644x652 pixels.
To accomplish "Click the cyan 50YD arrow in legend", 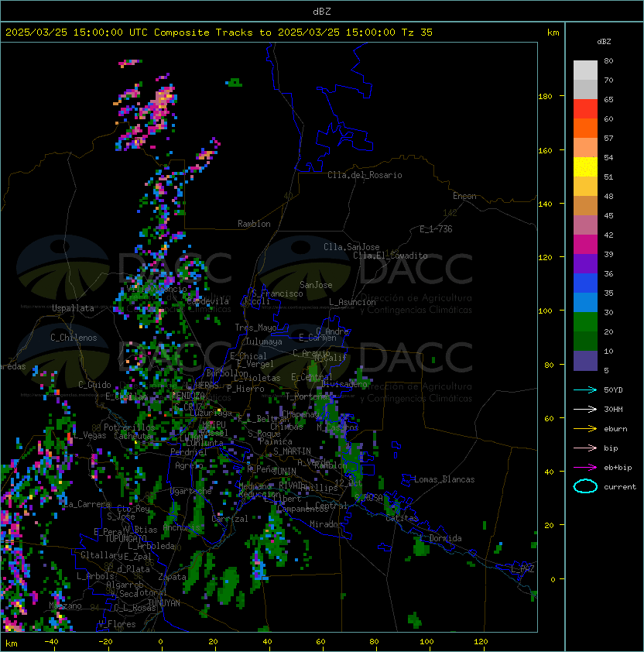I will click(585, 389).
